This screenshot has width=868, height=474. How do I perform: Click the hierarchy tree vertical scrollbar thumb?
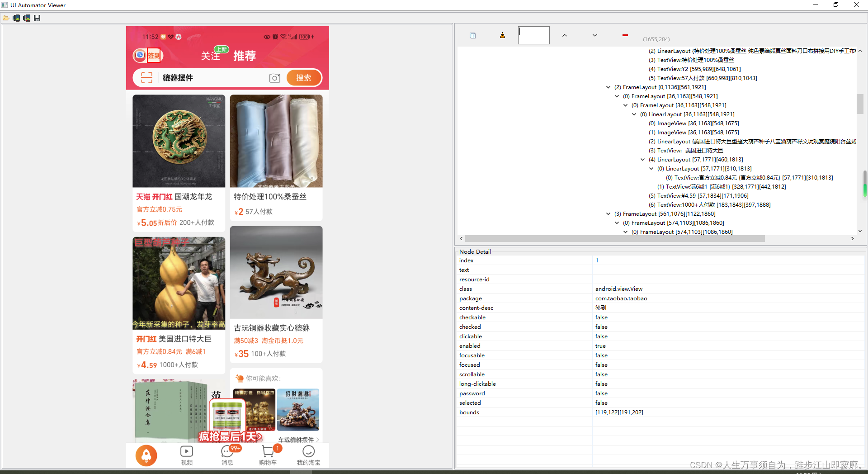860,104
